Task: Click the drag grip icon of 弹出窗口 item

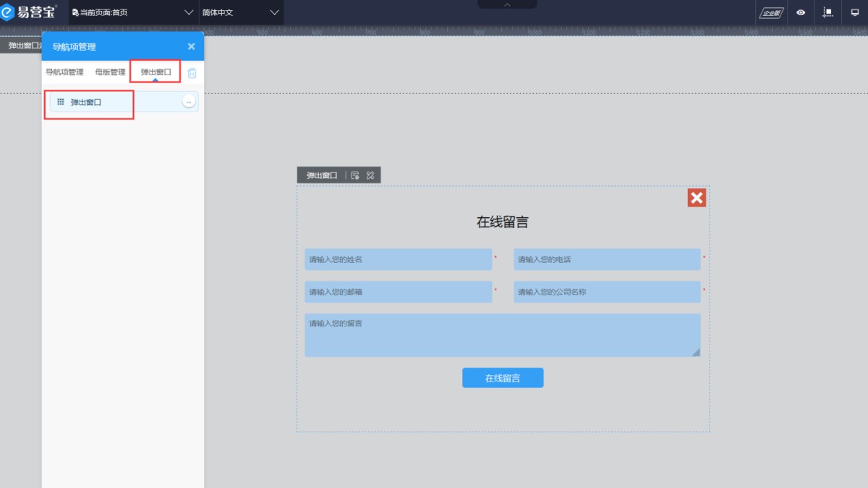Action: tap(61, 102)
